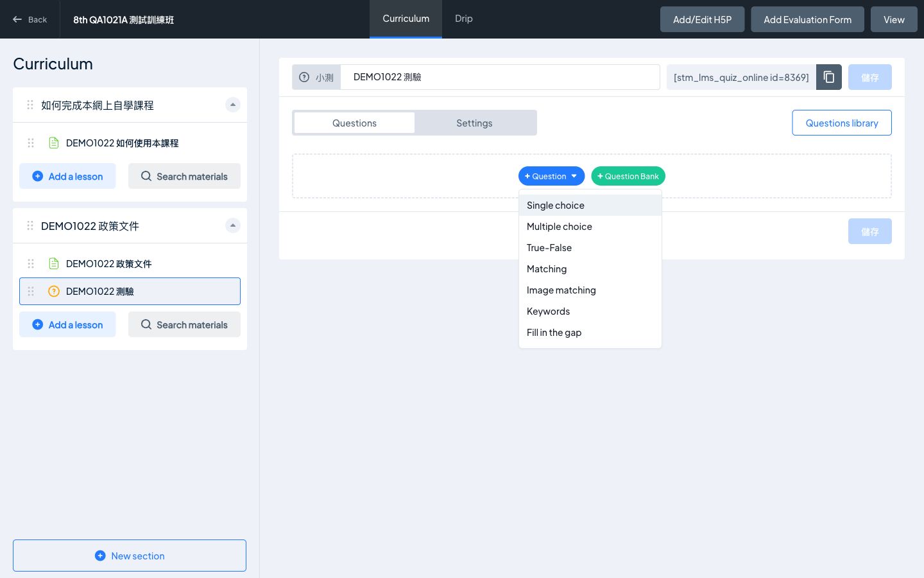This screenshot has height=578, width=924.
Task: Switch to the Curriculum tab
Action: coord(406,19)
